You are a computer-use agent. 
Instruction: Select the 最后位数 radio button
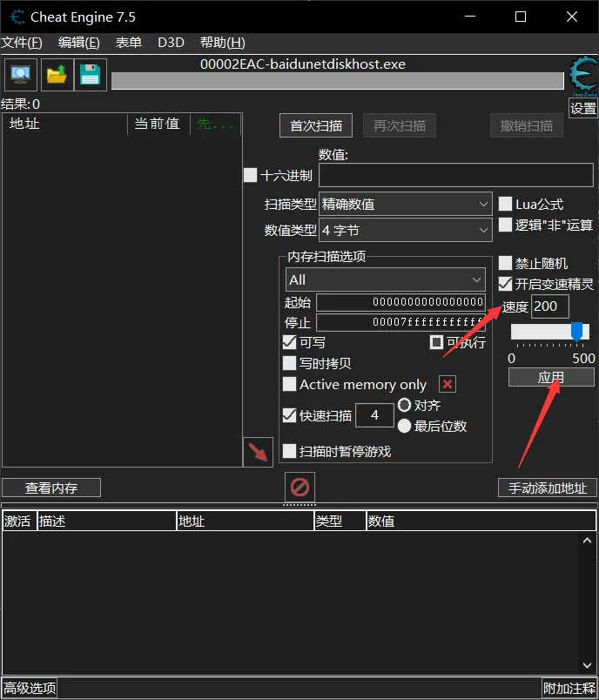click(404, 426)
